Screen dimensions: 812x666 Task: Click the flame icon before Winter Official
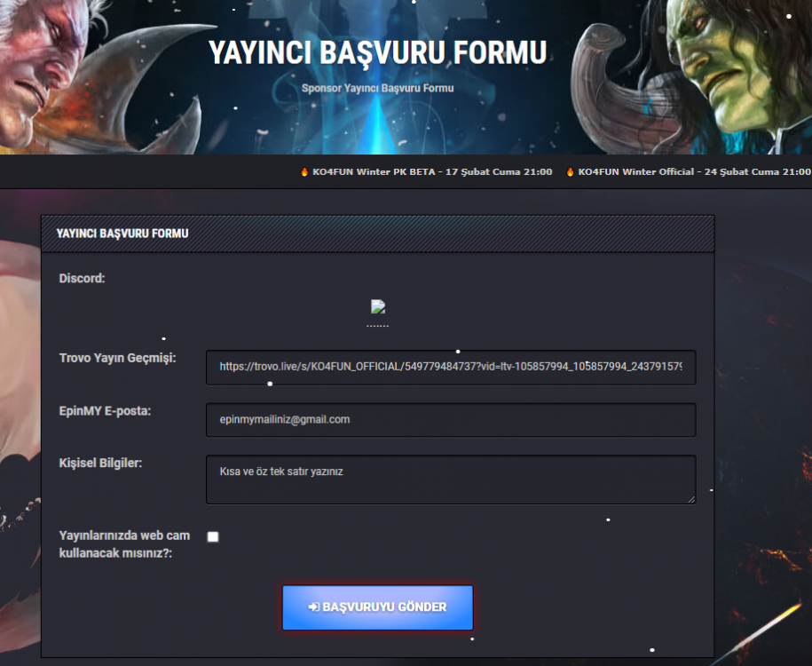click(x=570, y=171)
